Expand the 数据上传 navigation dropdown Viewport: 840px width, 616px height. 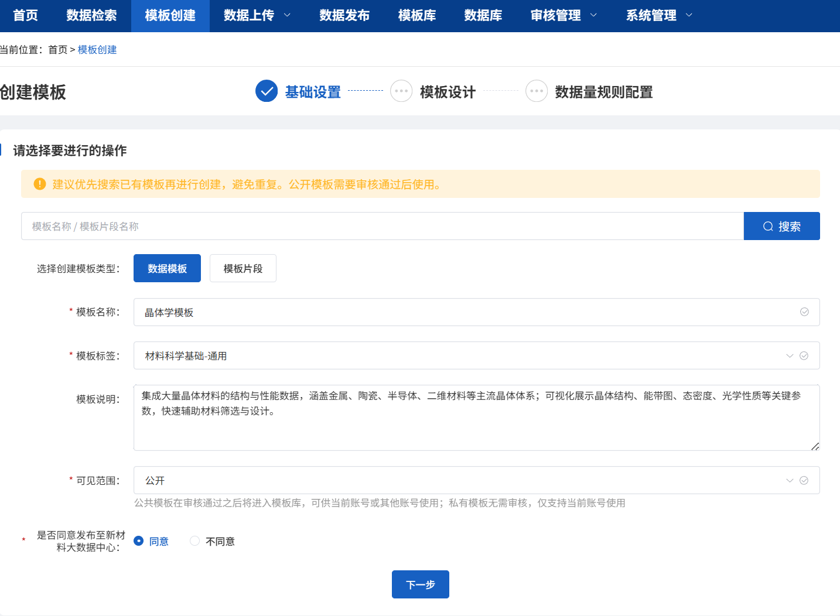(255, 16)
